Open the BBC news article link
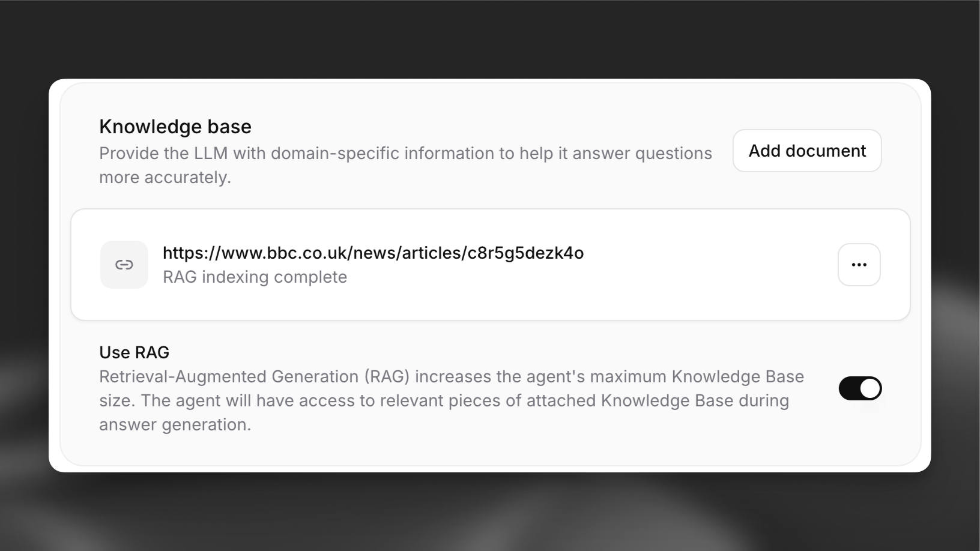This screenshot has width=980, height=551. pyautogui.click(x=372, y=253)
